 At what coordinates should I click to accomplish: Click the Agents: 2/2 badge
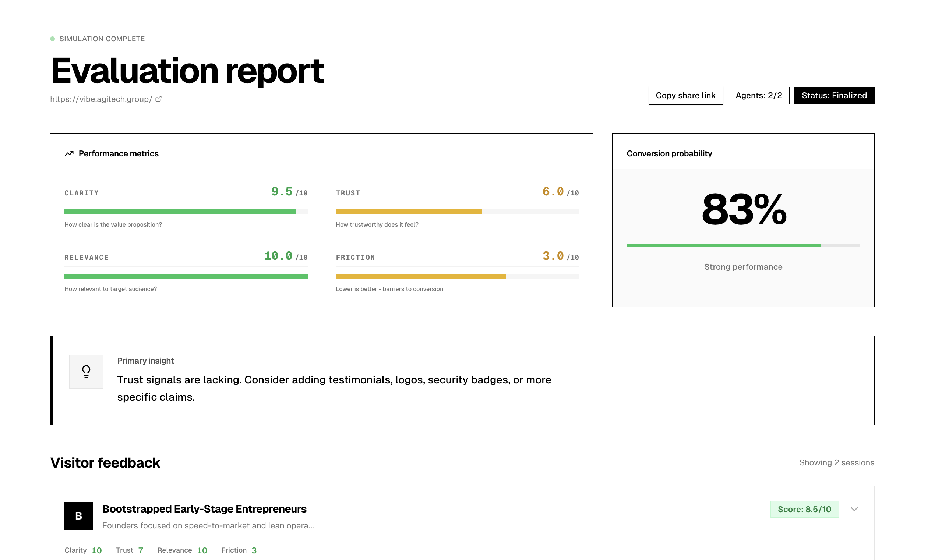click(x=758, y=95)
